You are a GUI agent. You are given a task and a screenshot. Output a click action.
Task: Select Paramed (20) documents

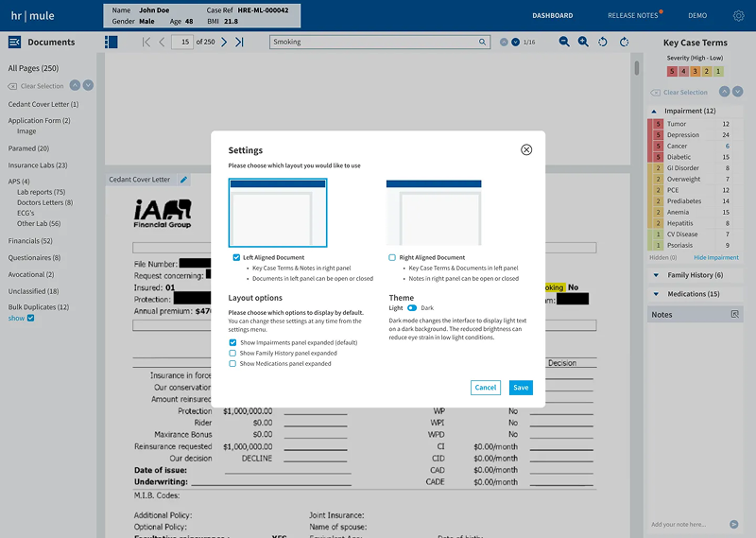point(28,148)
